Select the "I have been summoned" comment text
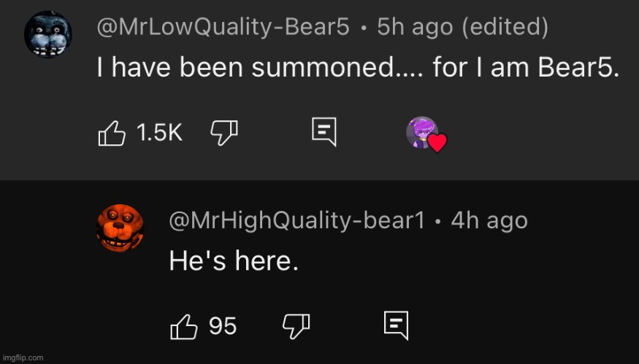 [358, 69]
